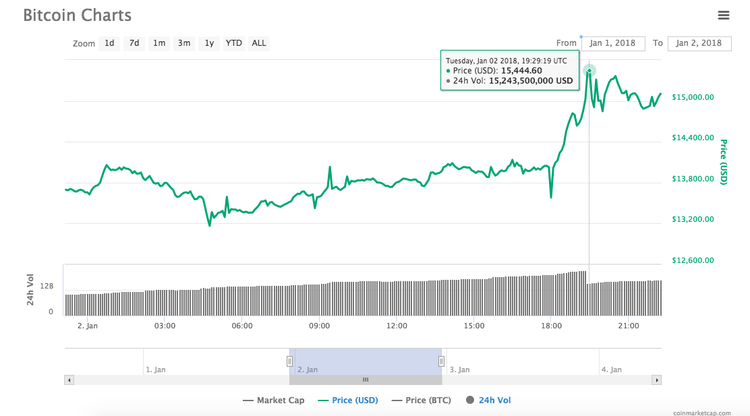
Task: Toggle Market Cap series in legend
Action: tap(274, 400)
